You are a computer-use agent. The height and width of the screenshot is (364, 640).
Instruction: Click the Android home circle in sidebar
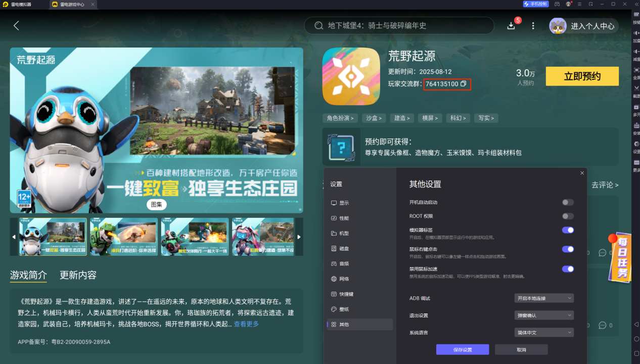click(x=636, y=339)
